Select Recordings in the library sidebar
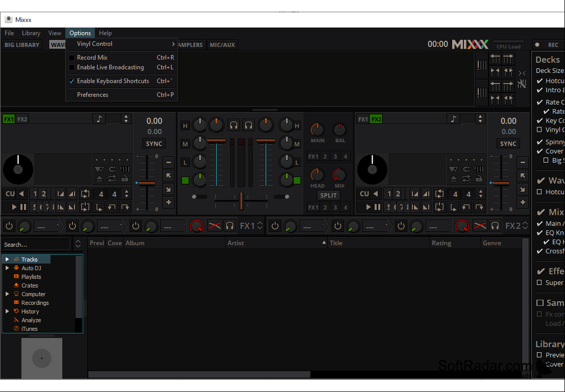Image resolution: width=565 pixels, height=392 pixels. [x=35, y=303]
